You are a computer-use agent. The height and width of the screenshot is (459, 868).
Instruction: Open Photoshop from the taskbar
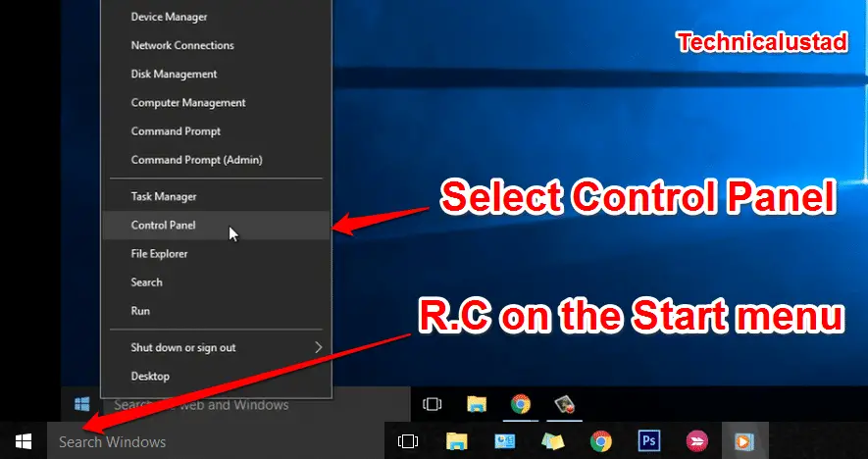tap(647, 441)
